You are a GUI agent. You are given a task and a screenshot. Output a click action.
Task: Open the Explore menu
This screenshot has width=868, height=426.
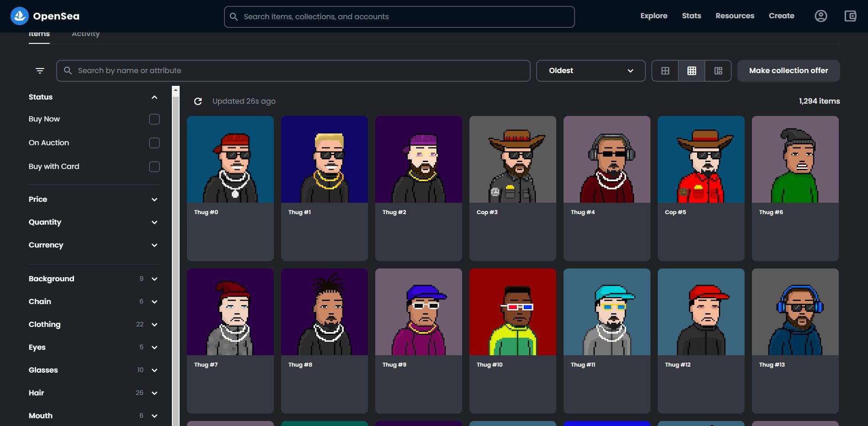pyautogui.click(x=654, y=16)
